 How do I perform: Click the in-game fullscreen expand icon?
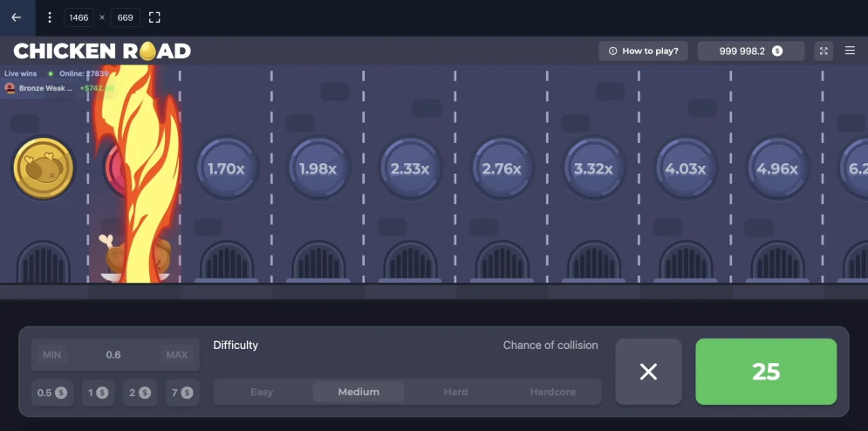pos(824,51)
